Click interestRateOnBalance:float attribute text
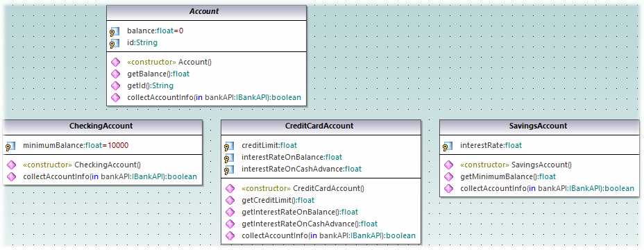This screenshot has height=250, width=644. pyautogui.click(x=292, y=157)
